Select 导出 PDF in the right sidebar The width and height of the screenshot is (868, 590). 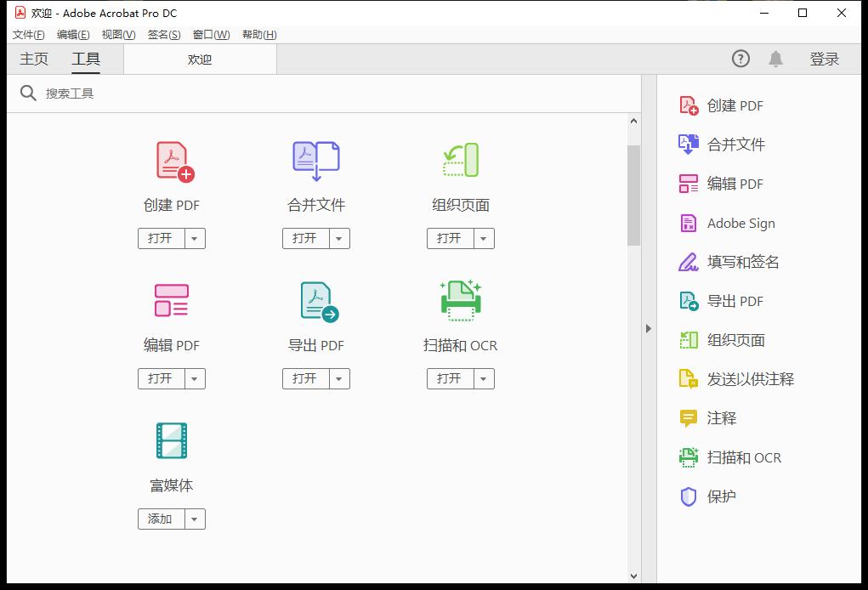(x=721, y=301)
